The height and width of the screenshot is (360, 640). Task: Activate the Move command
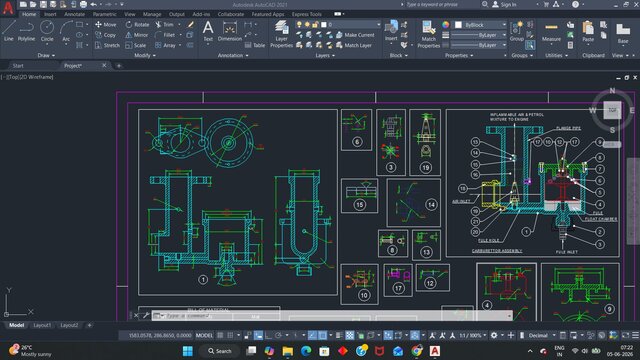point(106,24)
